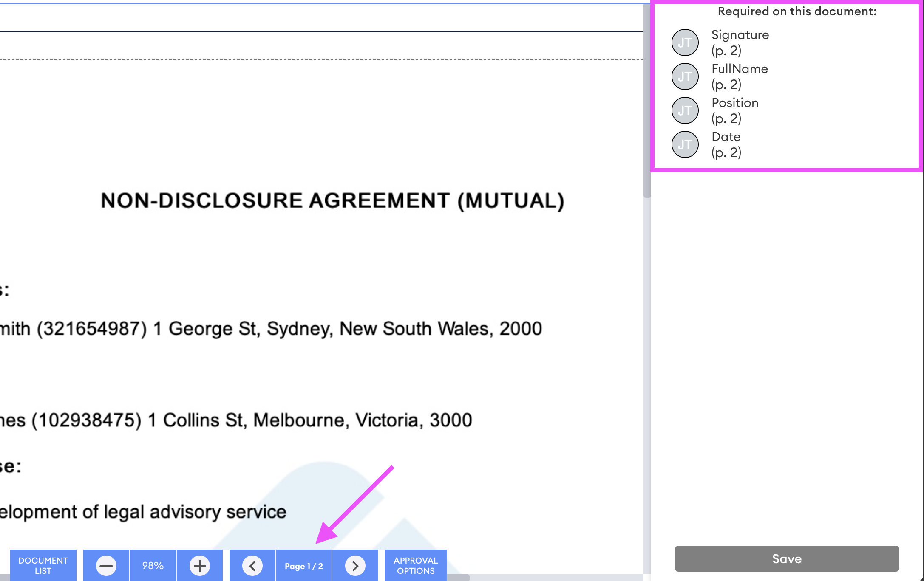Click the JT avatar beside FullName
This screenshot has width=924, height=581.
pyautogui.click(x=685, y=76)
